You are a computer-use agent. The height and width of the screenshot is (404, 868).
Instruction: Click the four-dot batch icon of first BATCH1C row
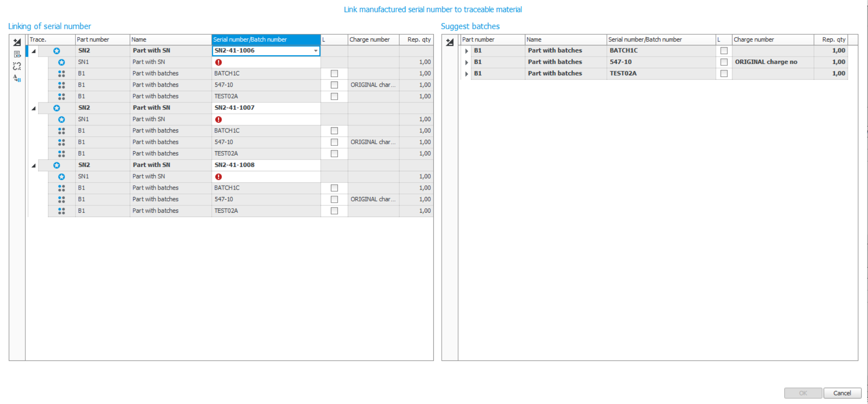[x=61, y=74]
